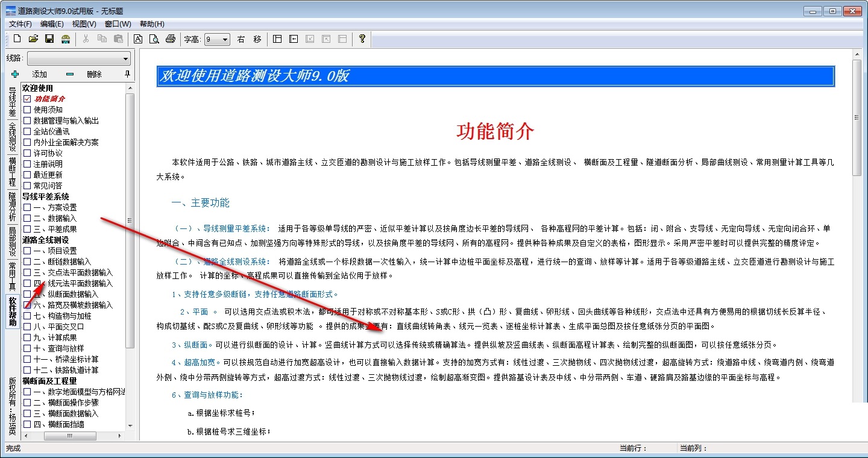Select the 十二、铁路轨道计算 tree item
Screen dimensions: 868x458
click(66, 370)
